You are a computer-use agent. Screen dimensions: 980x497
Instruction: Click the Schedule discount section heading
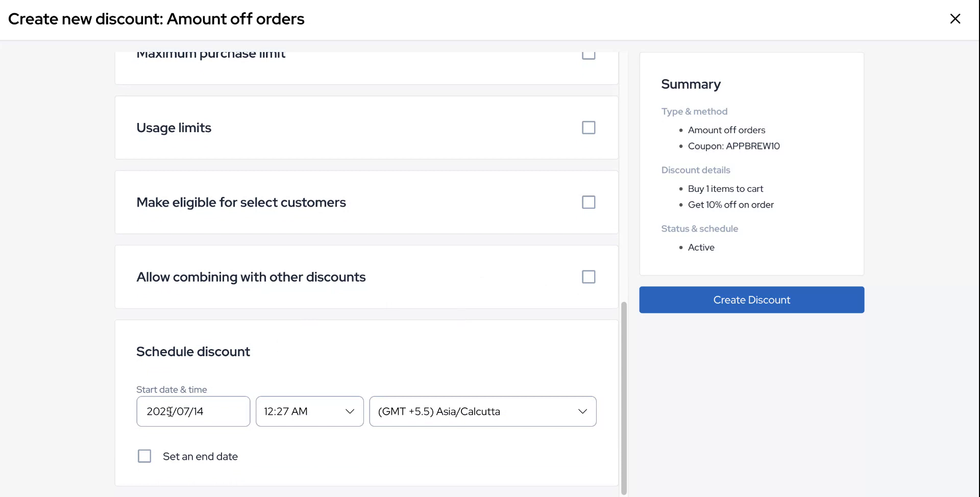pyautogui.click(x=193, y=351)
